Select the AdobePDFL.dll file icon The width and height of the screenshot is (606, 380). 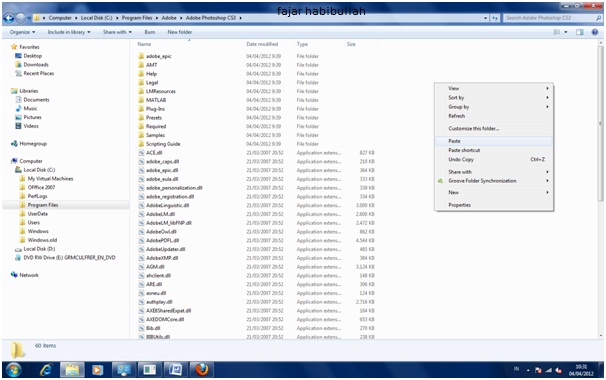[x=141, y=240]
